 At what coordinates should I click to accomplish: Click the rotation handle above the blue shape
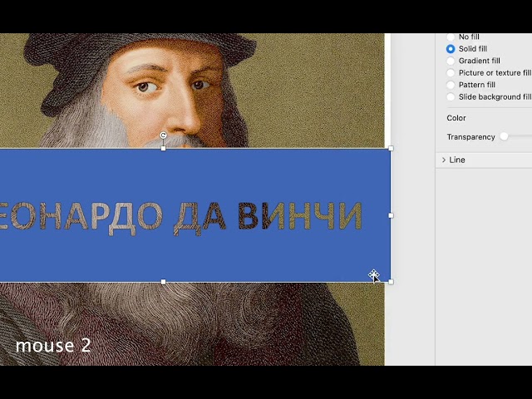(x=163, y=135)
